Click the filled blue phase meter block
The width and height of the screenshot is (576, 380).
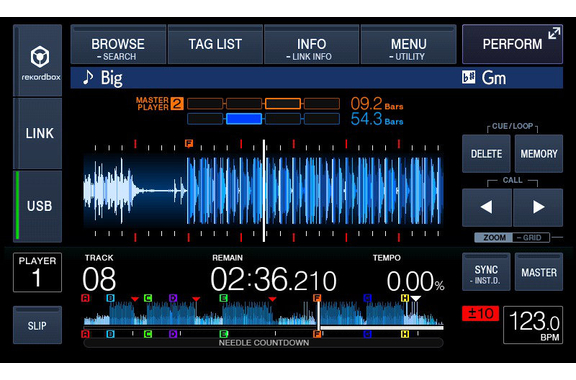244,119
